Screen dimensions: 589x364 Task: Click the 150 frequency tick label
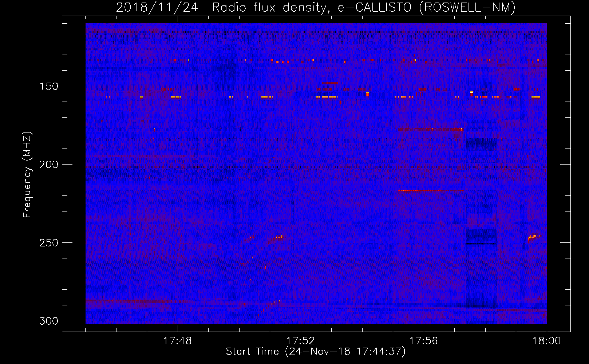(49, 86)
